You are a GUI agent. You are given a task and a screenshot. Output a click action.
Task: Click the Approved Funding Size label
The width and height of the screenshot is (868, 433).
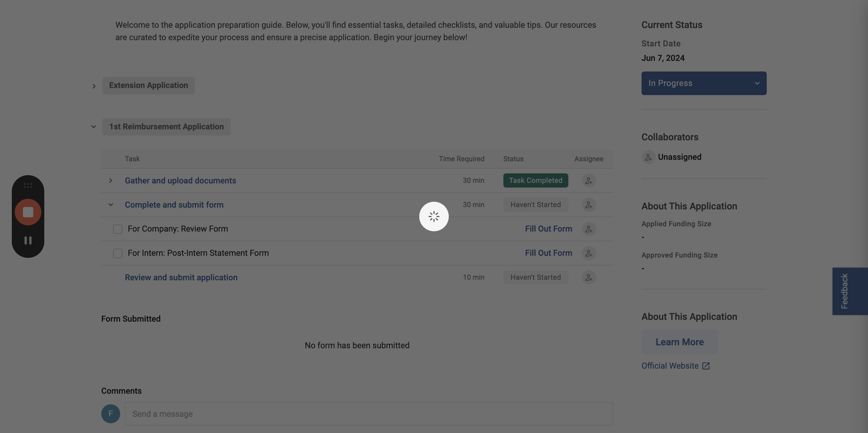click(x=679, y=255)
